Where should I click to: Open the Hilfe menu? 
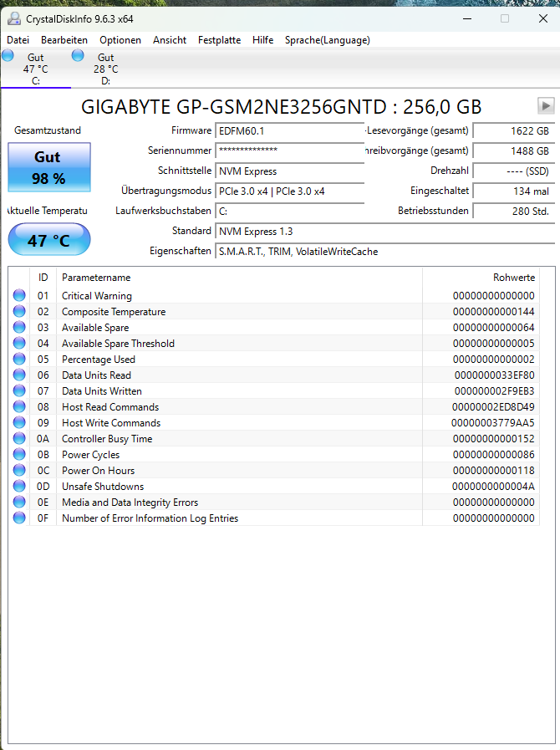point(262,40)
